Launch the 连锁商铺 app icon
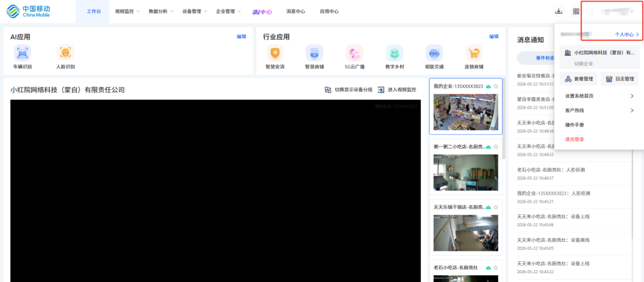Image resolution: width=644 pixels, height=282 pixels. [474, 53]
